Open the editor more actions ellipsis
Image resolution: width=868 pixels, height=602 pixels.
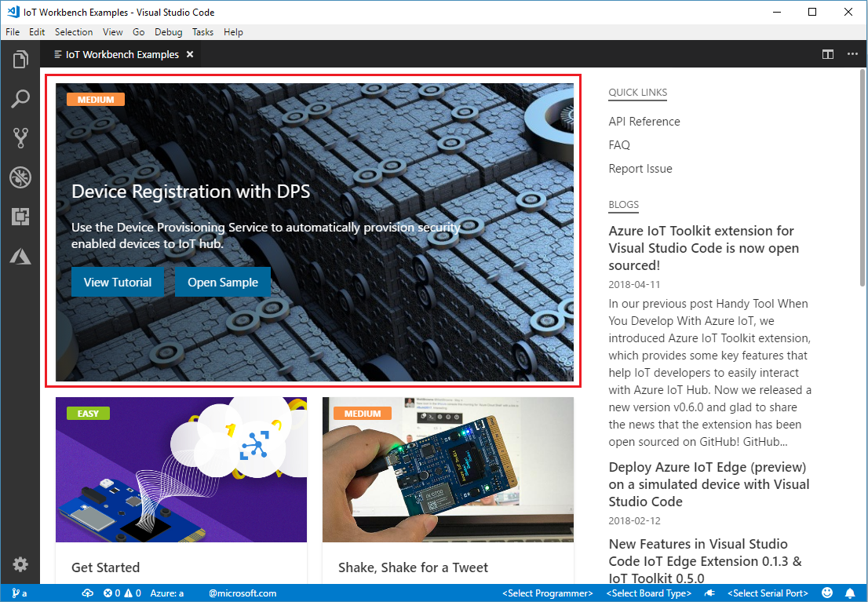pyautogui.click(x=852, y=54)
